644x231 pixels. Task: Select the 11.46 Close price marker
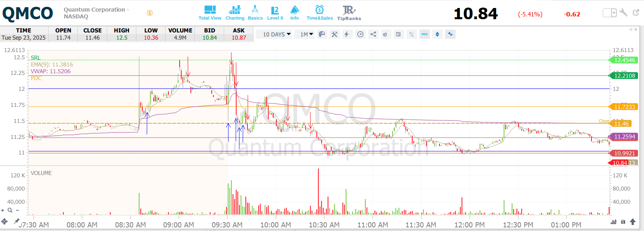(621, 124)
